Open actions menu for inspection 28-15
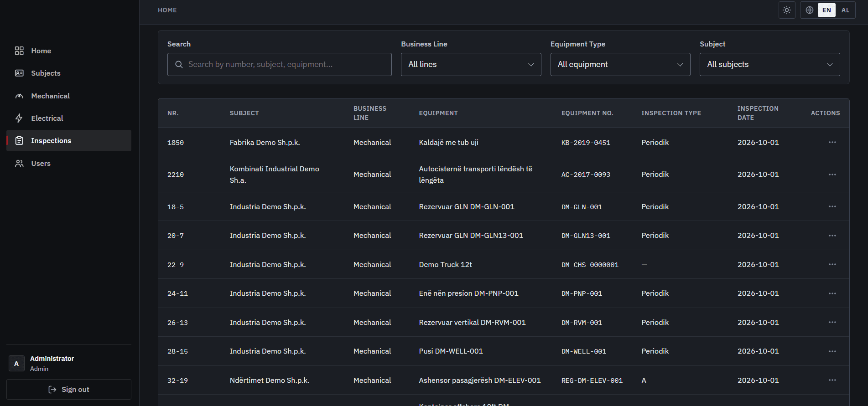Image resolution: width=868 pixels, height=406 pixels. pyautogui.click(x=832, y=351)
